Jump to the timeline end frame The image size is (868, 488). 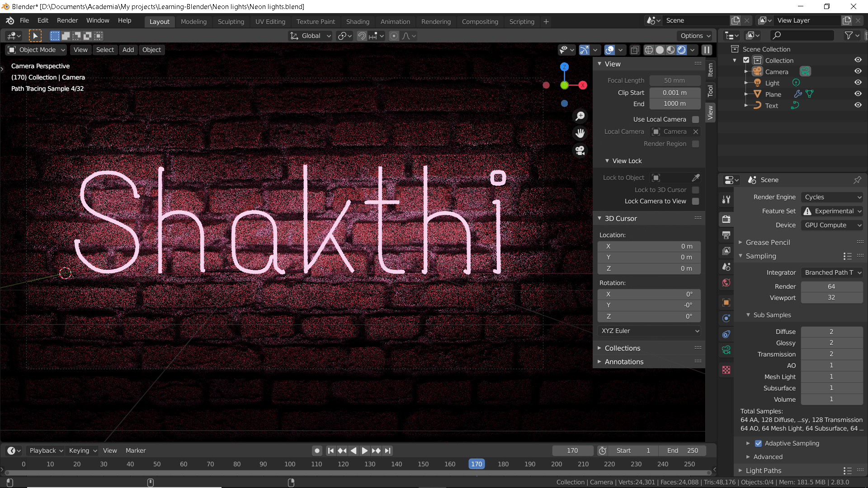pos(387,451)
